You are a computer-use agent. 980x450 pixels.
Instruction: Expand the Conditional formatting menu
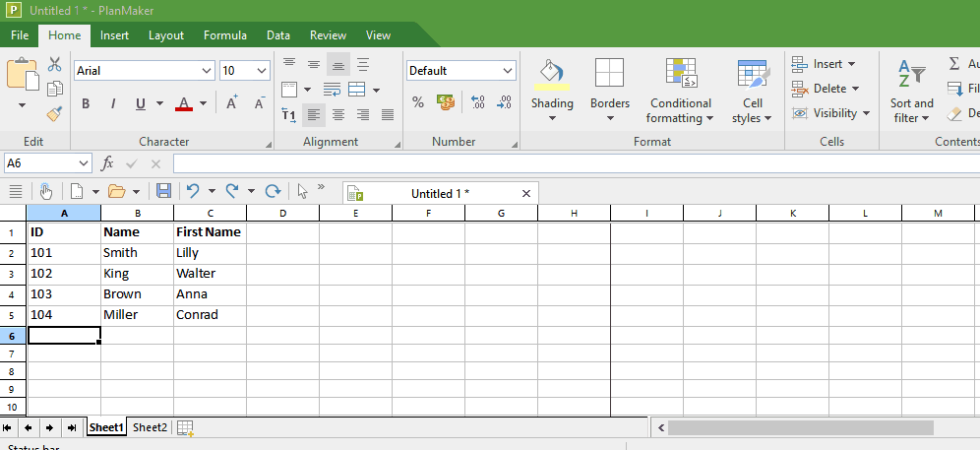point(680,110)
